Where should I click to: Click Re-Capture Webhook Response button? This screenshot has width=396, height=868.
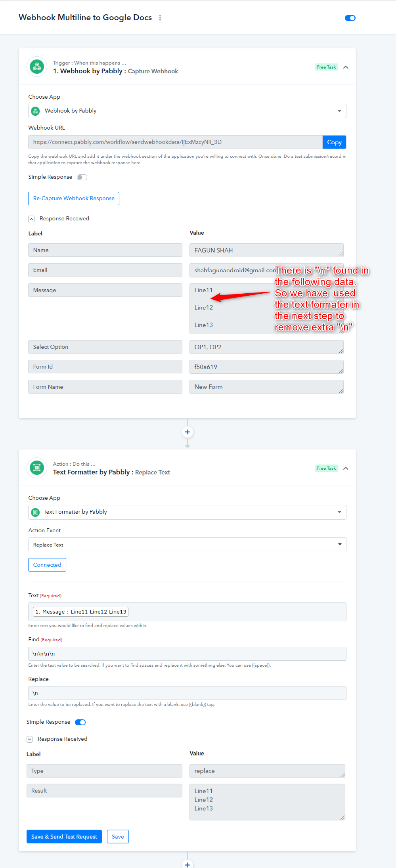pos(74,199)
